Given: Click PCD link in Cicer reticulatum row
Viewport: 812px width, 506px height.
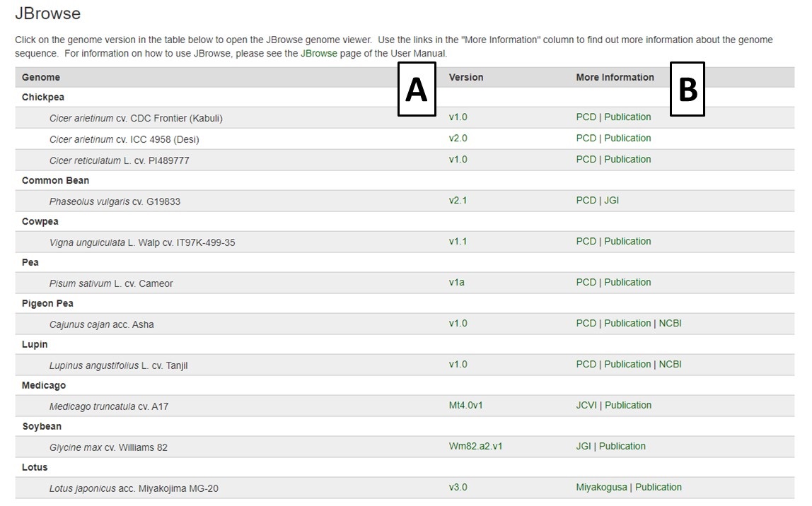Looking at the screenshot, I should pyautogui.click(x=586, y=159).
